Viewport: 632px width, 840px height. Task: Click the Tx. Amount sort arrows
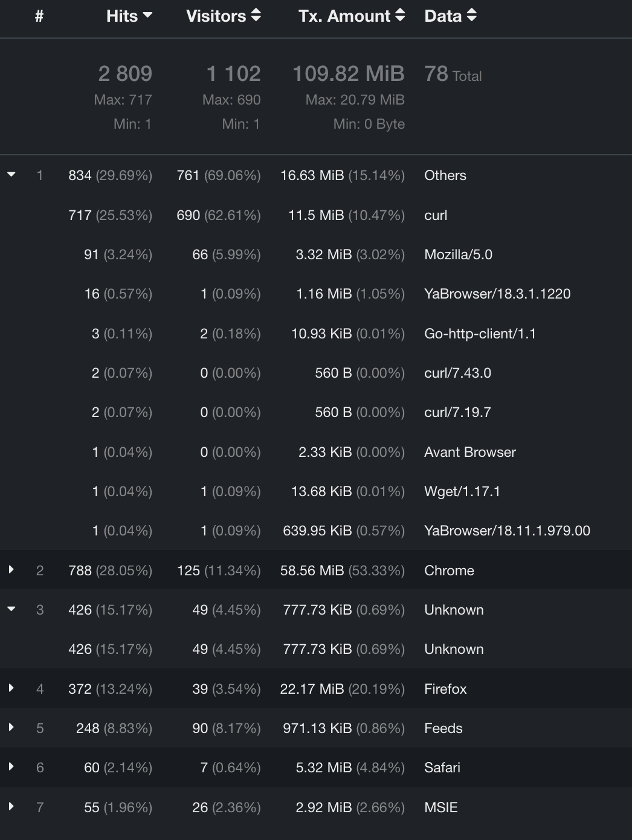pos(400,16)
